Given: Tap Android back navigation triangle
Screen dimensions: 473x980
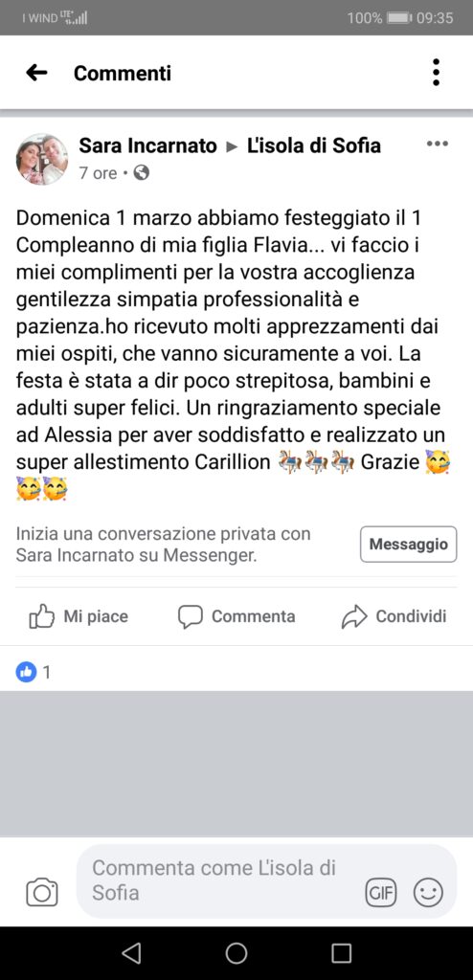Looking at the screenshot, I should click(131, 953).
